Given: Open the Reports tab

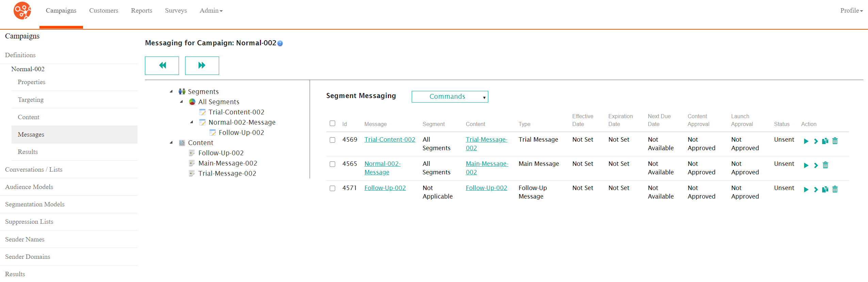Looking at the screenshot, I should tap(142, 11).
